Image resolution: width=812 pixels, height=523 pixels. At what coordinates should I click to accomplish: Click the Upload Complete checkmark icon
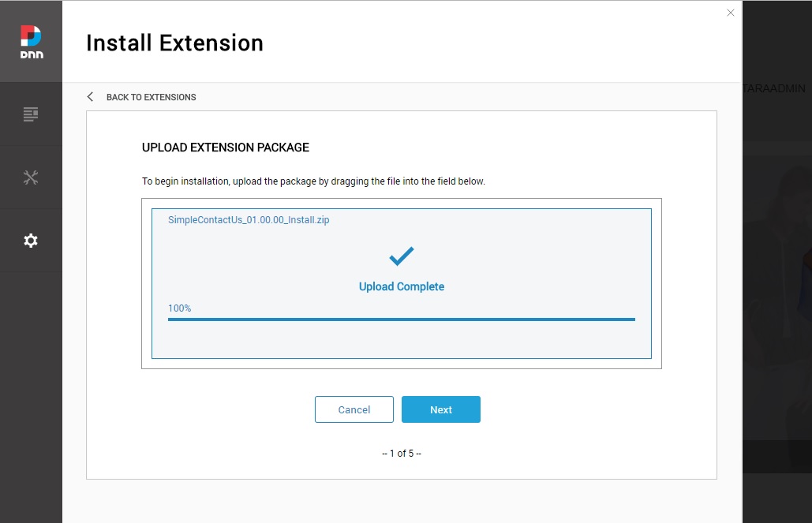[x=402, y=256]
